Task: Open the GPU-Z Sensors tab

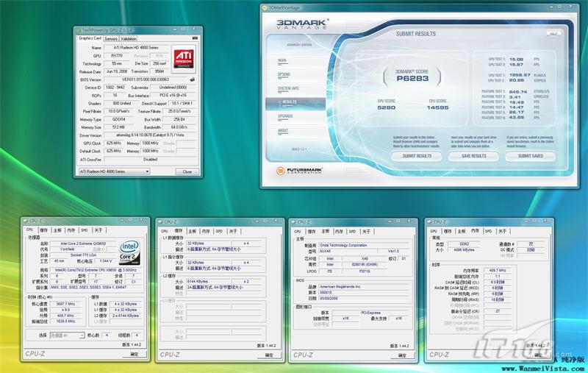Action: (111, 39)
